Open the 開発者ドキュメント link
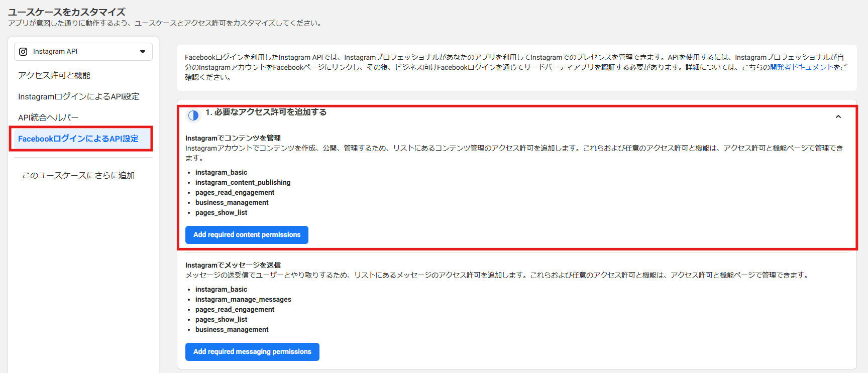This screenshot has width=868, height=373. 802,67
